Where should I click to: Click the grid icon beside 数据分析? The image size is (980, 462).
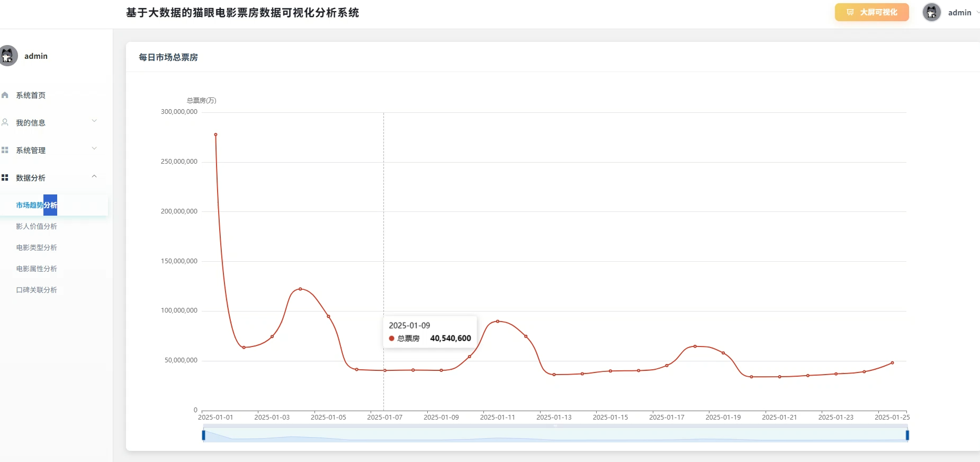5,178
